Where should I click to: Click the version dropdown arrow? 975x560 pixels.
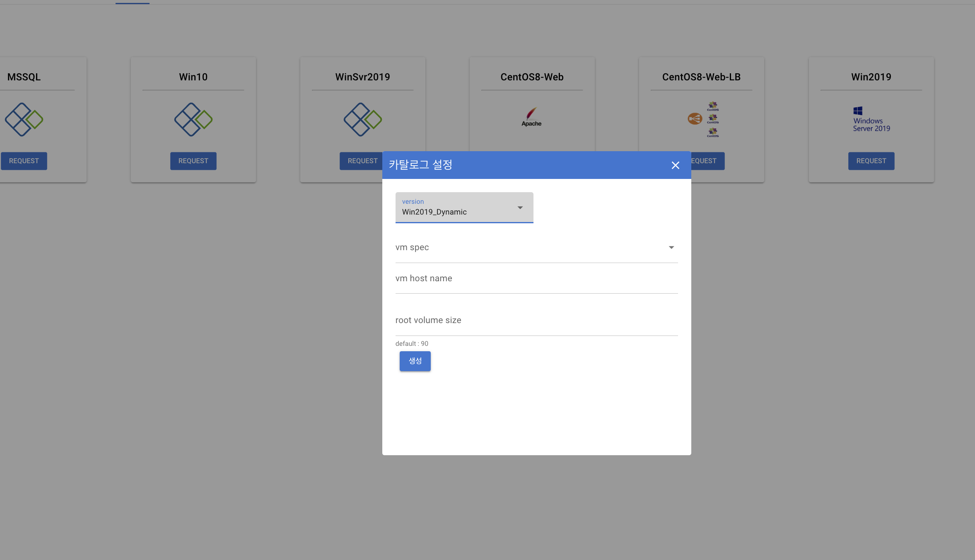(520, 208)
